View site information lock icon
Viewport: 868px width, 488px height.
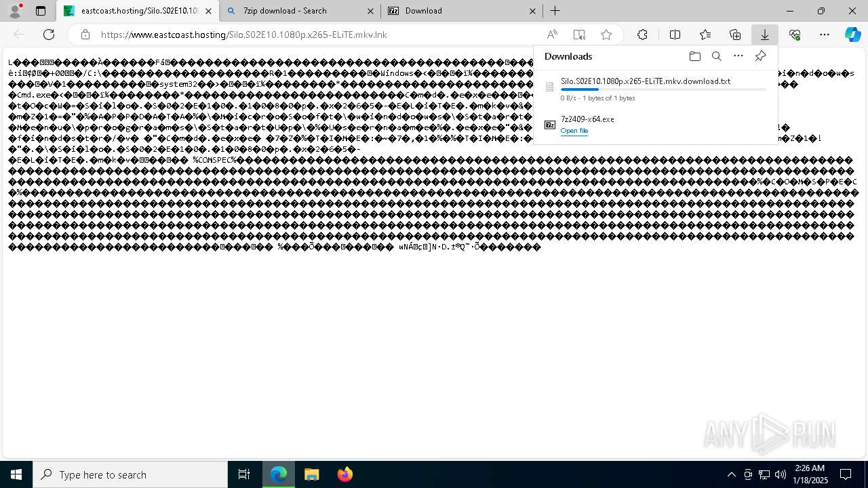(x=85, y=35)
